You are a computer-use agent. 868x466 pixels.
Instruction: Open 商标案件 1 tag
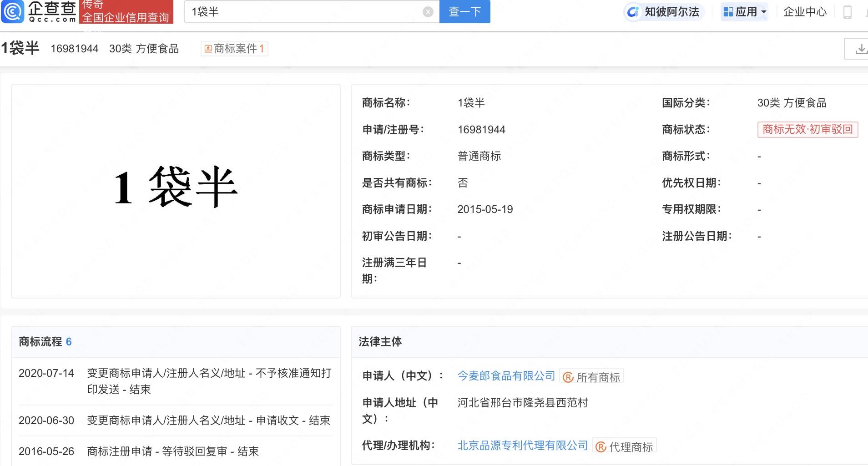234,49
